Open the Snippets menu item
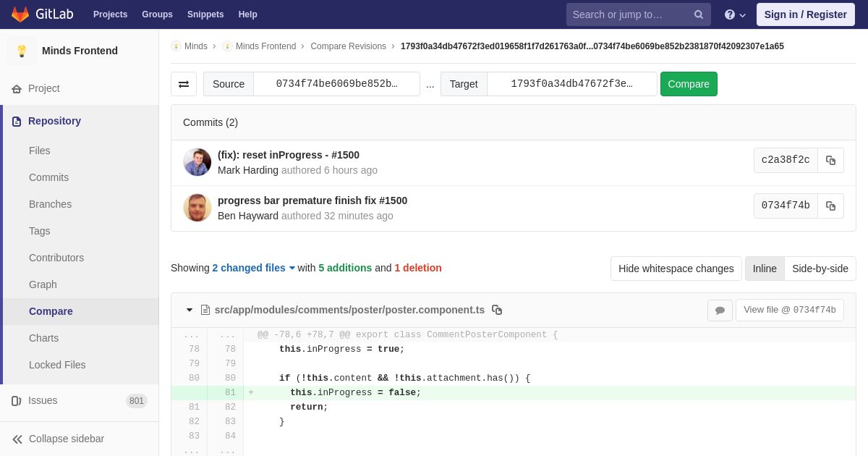Viewport: 868px width, 456px height. (205, 14)
